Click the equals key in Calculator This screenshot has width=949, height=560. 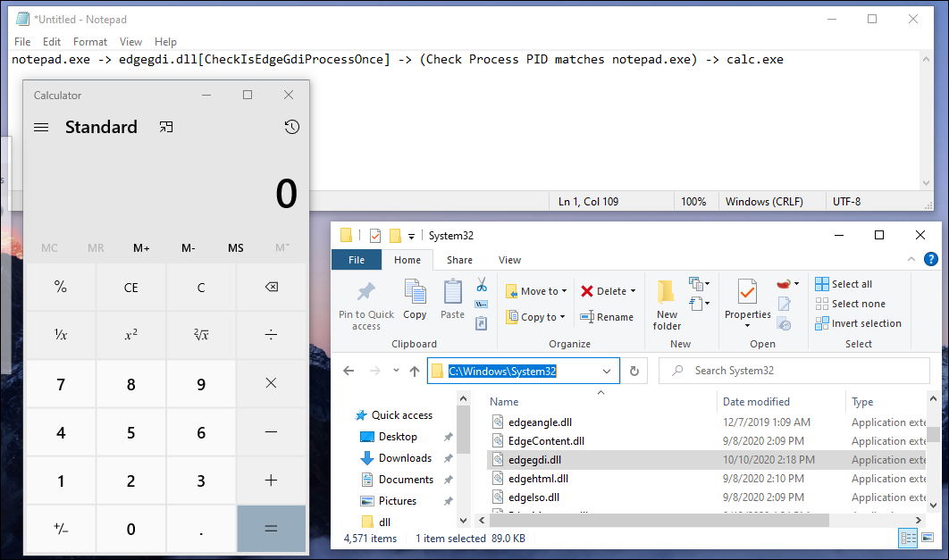(x=271, y=529)
